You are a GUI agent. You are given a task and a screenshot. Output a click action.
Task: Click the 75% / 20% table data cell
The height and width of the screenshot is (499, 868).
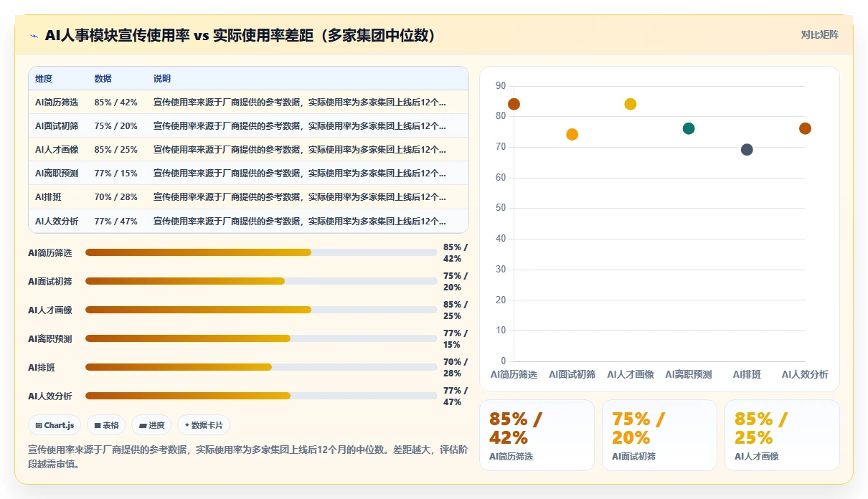point(115,126)
